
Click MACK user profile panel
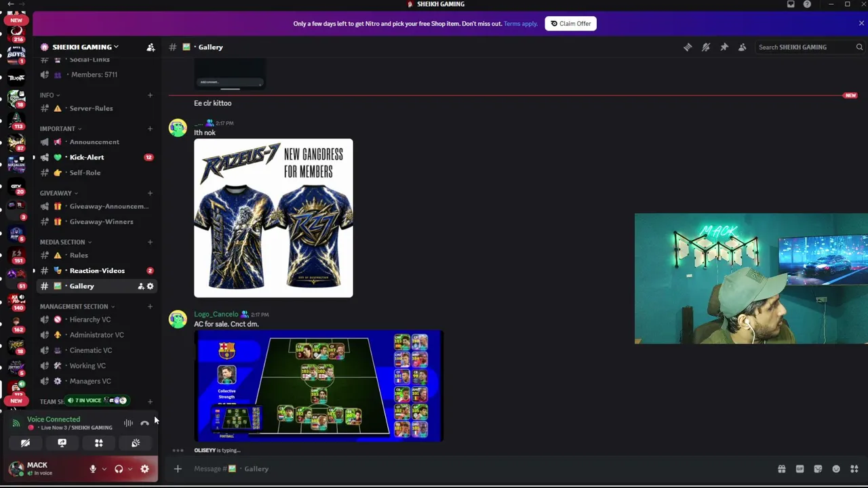[45, 468]
